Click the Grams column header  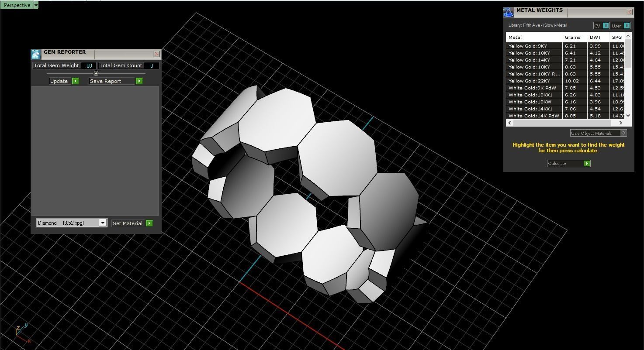tap(574, 38)
